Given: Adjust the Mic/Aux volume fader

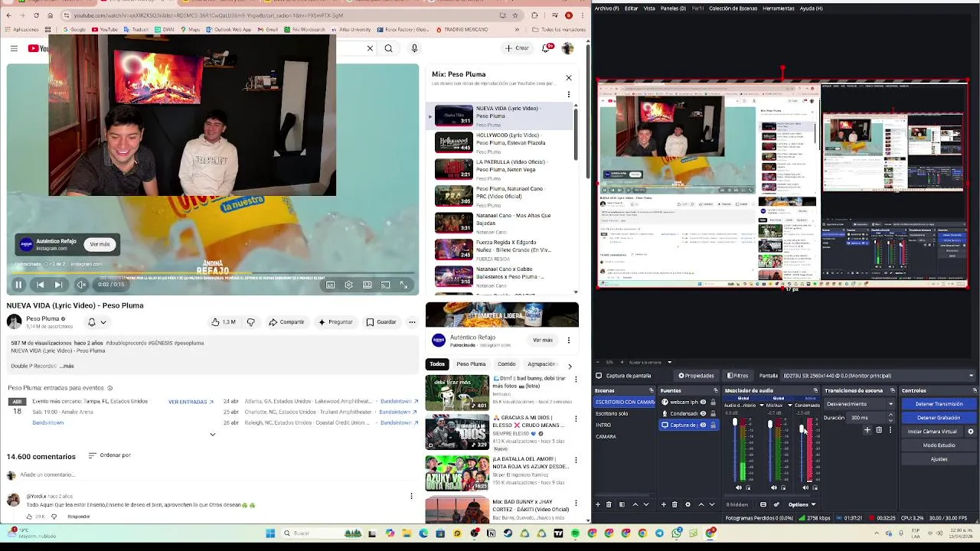Looking at the screenshot, I should 770,424.
